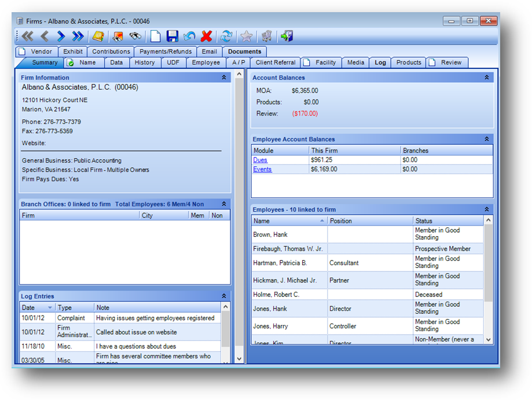Screen dimensions: 532x400
Task: Select the Jones, Harry Controller row
Action: 368,326
